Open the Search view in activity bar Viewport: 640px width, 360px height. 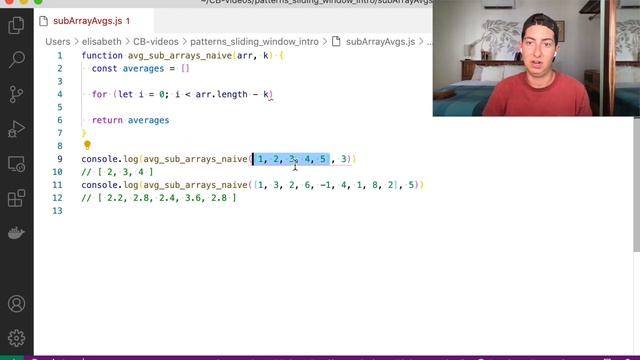pos(16,60)
